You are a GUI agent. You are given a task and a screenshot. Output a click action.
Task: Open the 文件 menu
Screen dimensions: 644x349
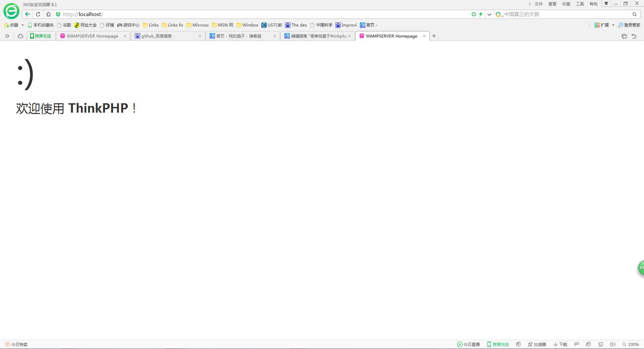(539, 4)
